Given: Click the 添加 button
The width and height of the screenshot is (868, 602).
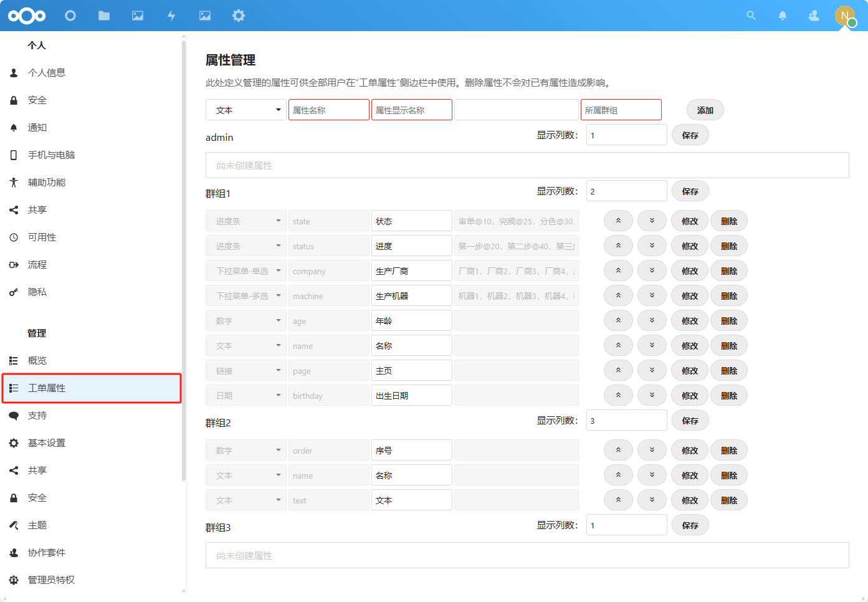Looking at the screenshot, I should (x=705, y=110).
